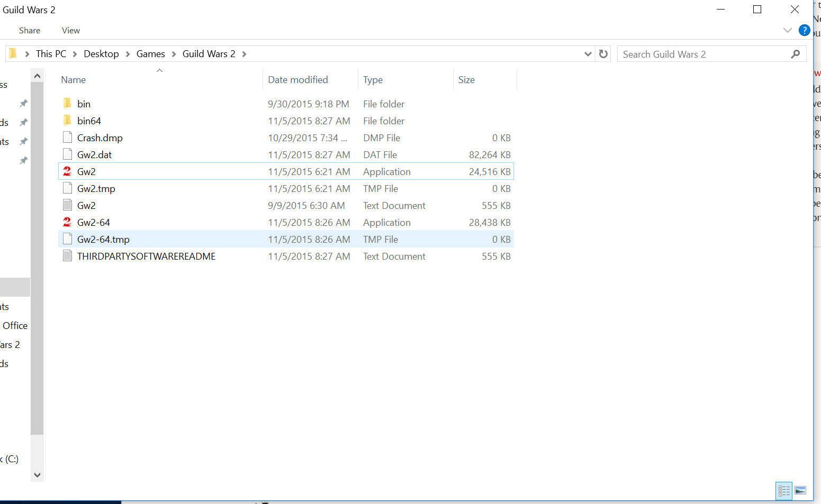Open the blue Help question mark
Image resolution: width=821 pixels, height=504 pixels.
[805, 31]
